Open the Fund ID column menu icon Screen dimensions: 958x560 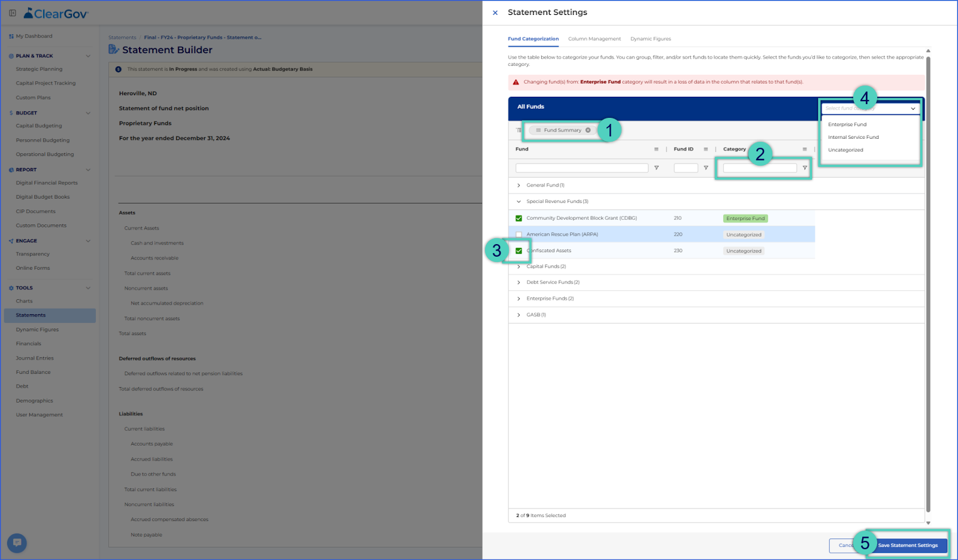tap(706, 149)
